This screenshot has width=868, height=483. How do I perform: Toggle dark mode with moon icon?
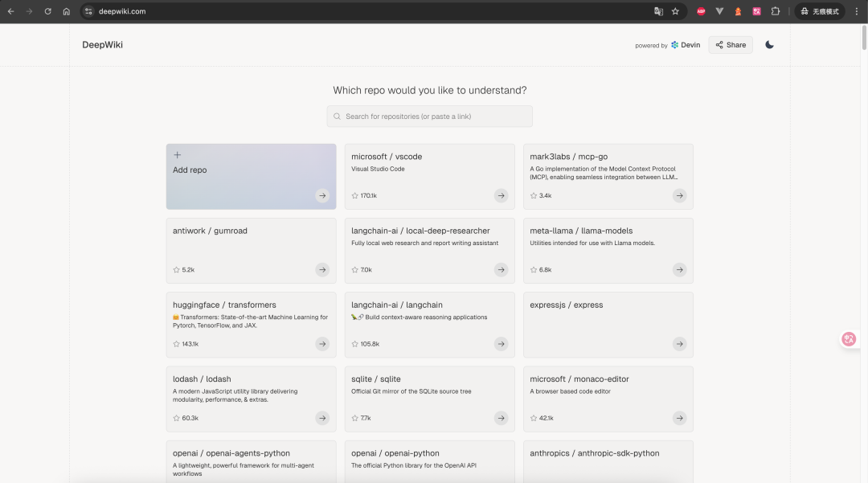(769, 45)
